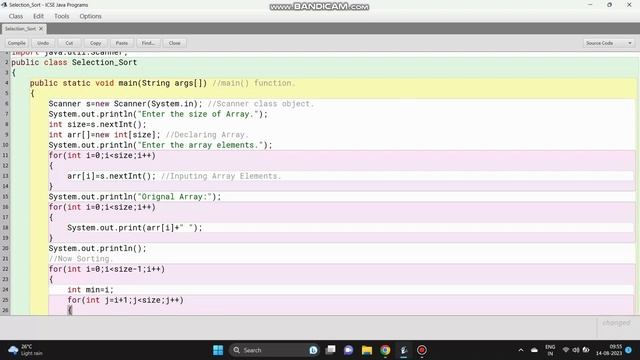Click the Bandicam recorder taskbar icon

tap(422, 350)
